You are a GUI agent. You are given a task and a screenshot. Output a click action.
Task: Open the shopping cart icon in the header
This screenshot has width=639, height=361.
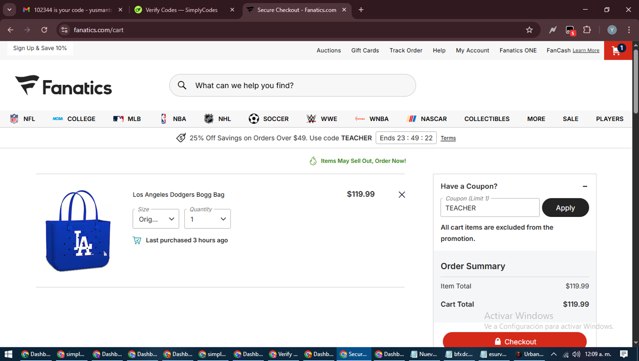[617, 51]
